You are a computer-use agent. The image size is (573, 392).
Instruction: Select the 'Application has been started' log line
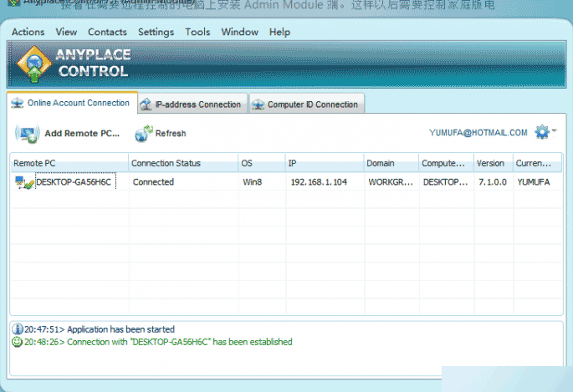(100, 329)
